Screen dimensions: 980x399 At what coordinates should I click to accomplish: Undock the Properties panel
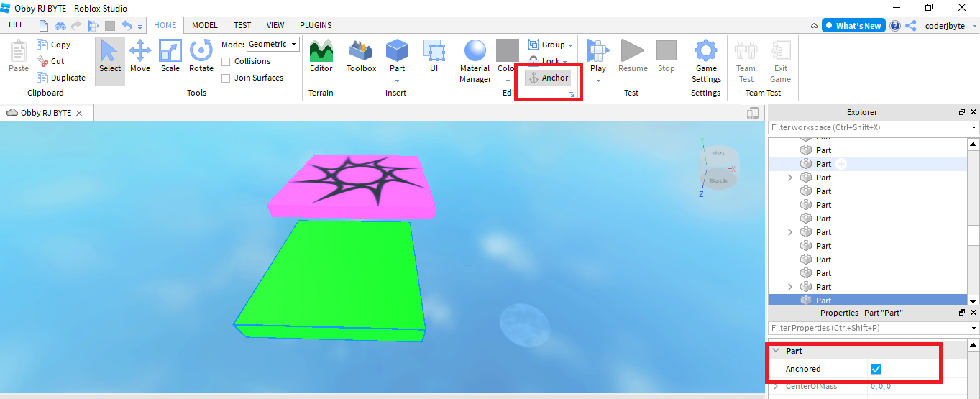pyautogui.click(x=962, y=313)
